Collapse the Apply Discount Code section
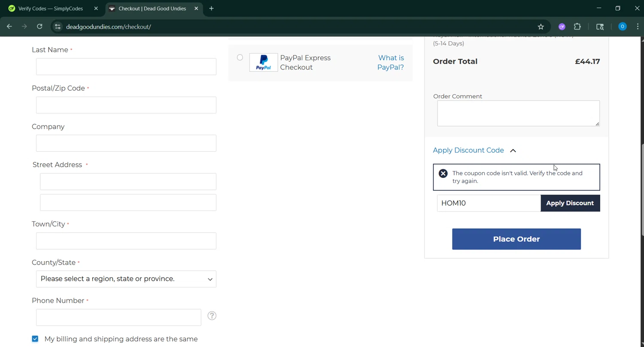Image resolution: width=644 pixels, height=347 pixels. tap(474, 150)
